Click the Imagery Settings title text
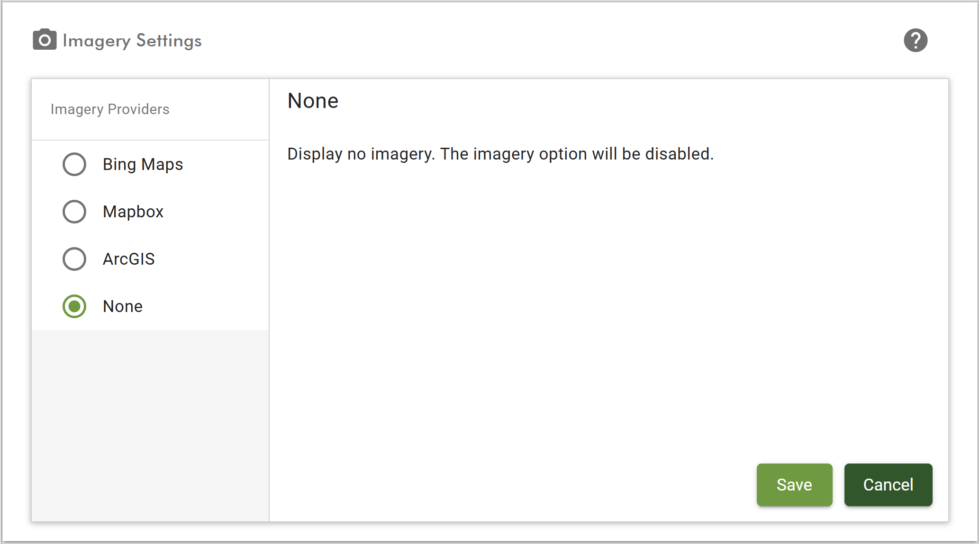 pyautogui.click(x=132, y=41)
